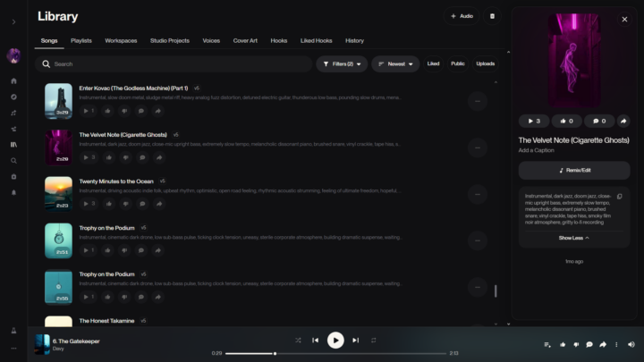The width and height of the screenshot is (644, 362).
Task: Collapse the description with Show Less
Action: pos(574,238)
